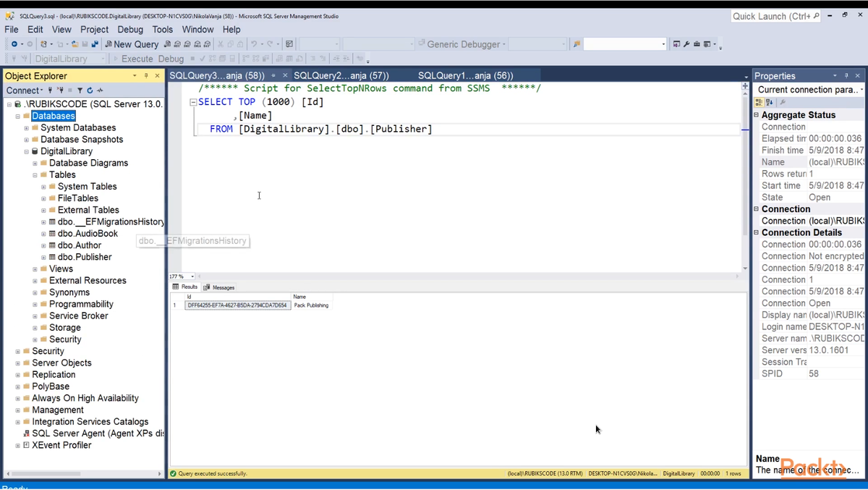Collapse the DigitalLibrary database node

(x=27, y=151)
